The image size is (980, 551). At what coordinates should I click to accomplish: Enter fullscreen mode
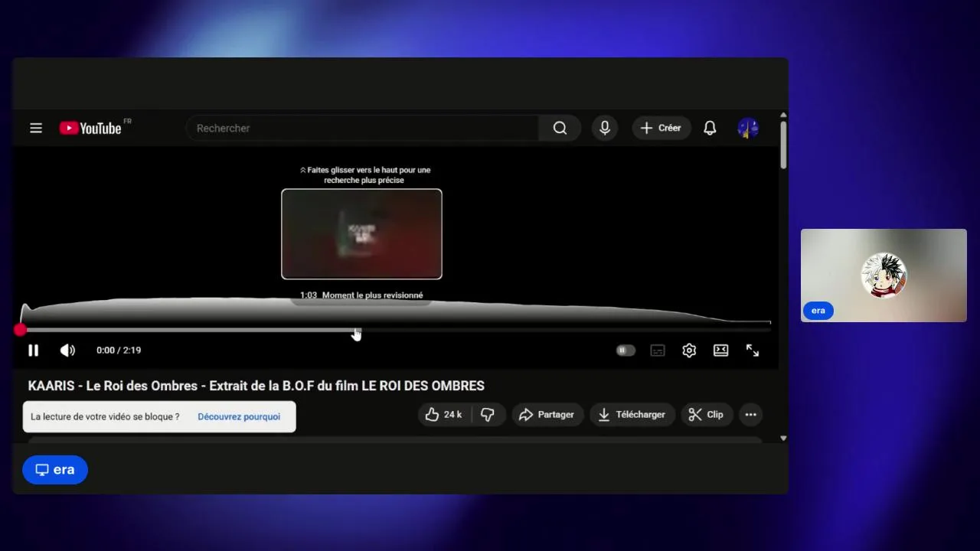pyautogui.click(x=753, y=350)
